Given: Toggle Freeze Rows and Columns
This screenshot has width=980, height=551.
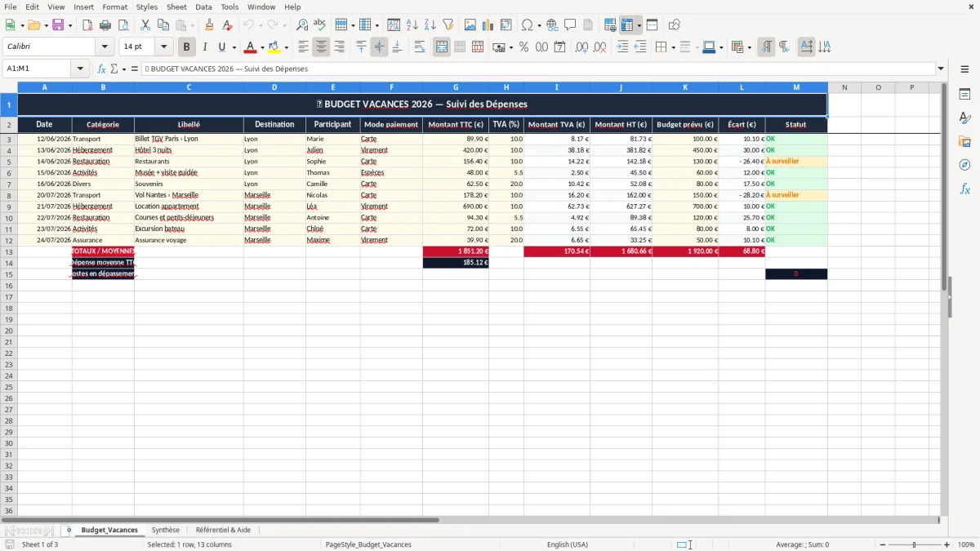Looking at the screenshot, I should coord(627,25).
